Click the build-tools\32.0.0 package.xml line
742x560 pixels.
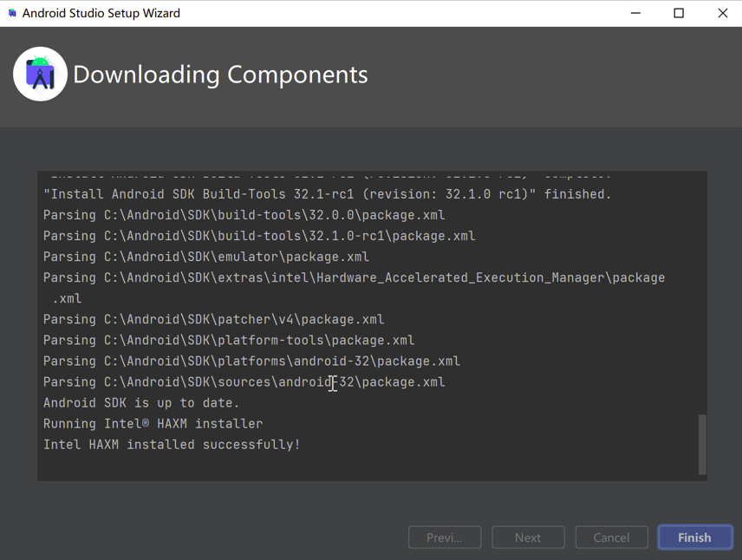[x=244, y=216]
